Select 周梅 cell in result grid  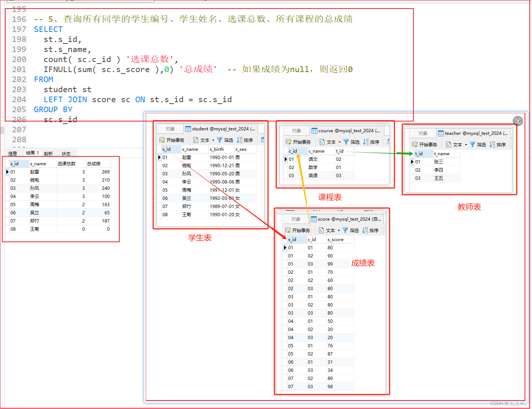(42, 205)
